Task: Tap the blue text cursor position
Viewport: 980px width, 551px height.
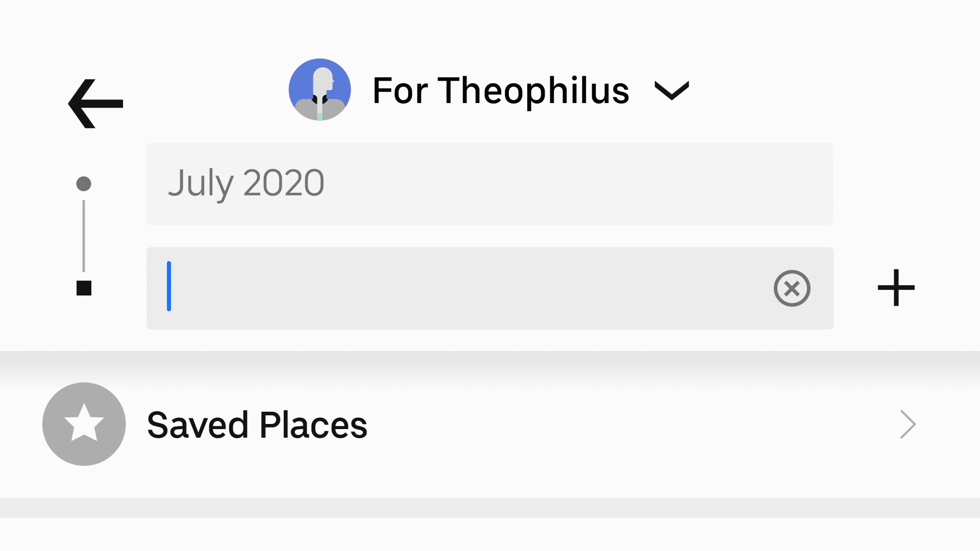Action: coord(168,288)
